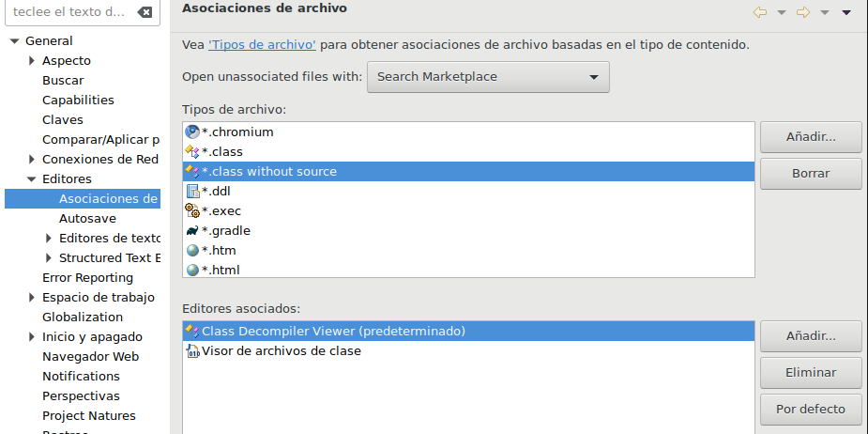Select the *.exec gears icon
The width and height of the screenshot is (868, 434).
click(192, 210)
